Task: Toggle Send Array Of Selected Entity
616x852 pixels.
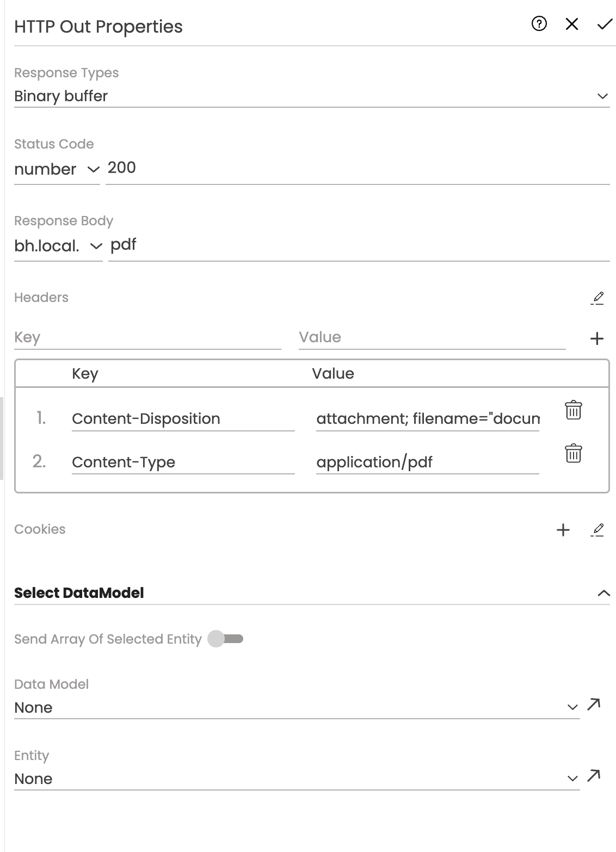Action: click(226, 639)
